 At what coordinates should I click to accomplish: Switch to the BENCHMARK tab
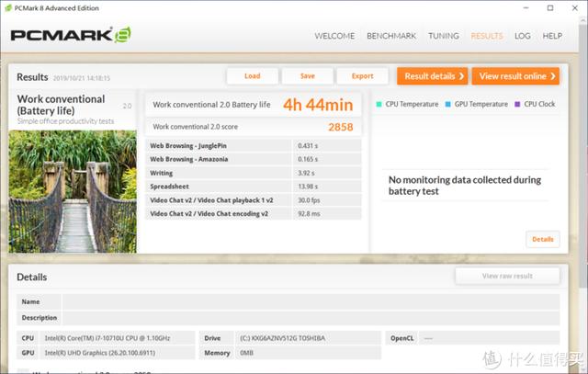point(391,36)
